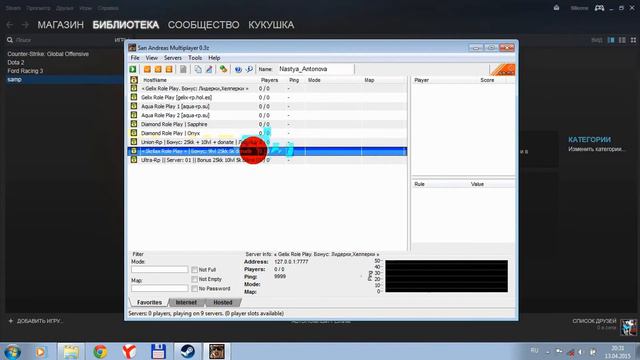Click the lock icon in HostName column header

[x=134, y=80]
